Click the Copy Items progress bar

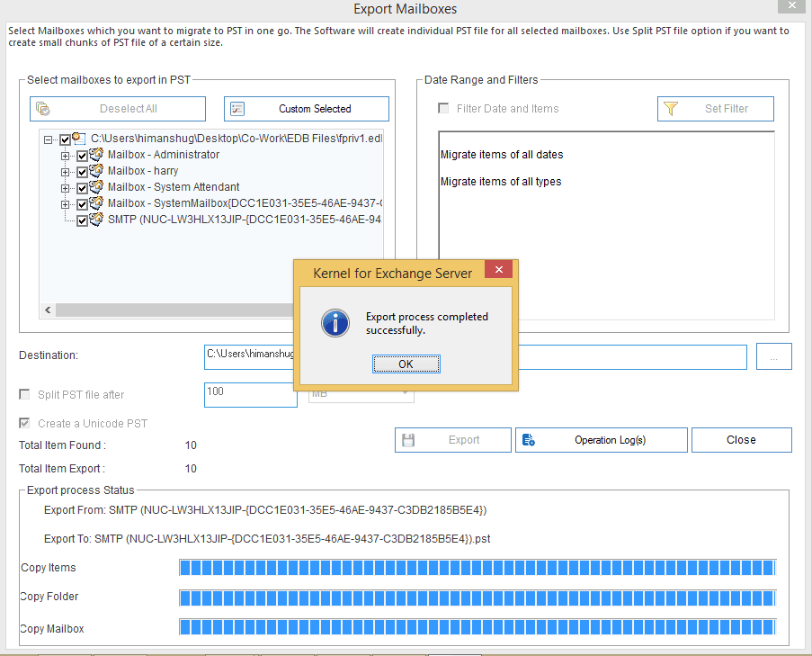click(477, 568)
